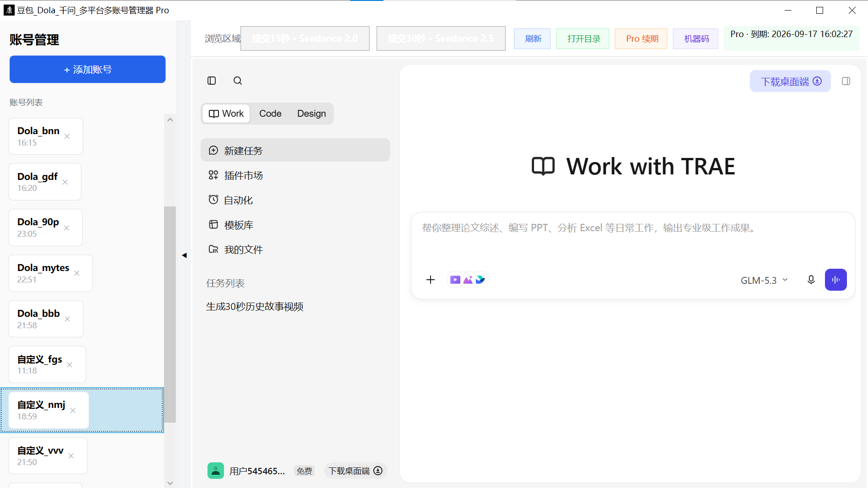
Task: Activate the microphone voice input icon
Action: click(811, 280)
